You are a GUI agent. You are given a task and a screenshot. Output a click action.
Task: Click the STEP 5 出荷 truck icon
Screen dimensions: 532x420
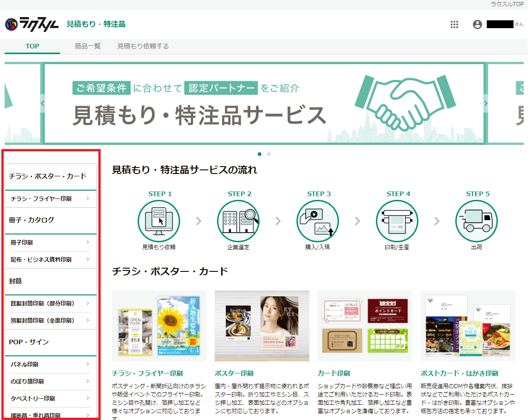pos(477,221)
